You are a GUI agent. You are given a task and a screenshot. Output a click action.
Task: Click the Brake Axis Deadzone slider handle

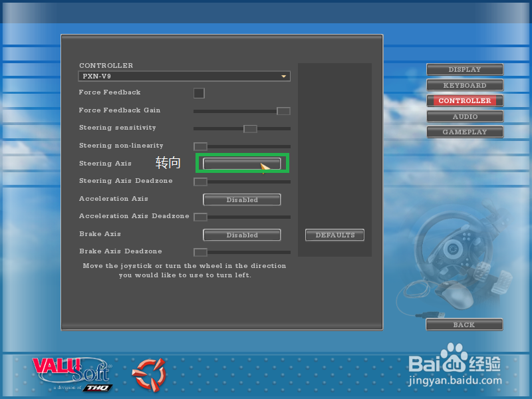tap(201, 252)
